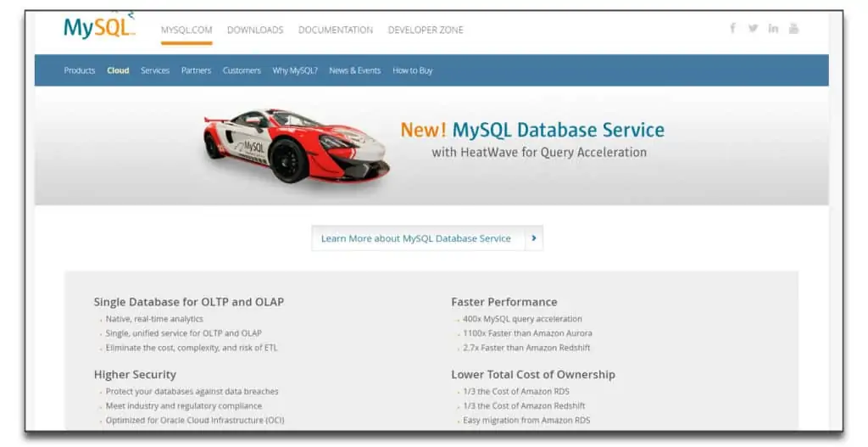Click 'with HeatWave for Query Acceleration' subtitle

539,153
